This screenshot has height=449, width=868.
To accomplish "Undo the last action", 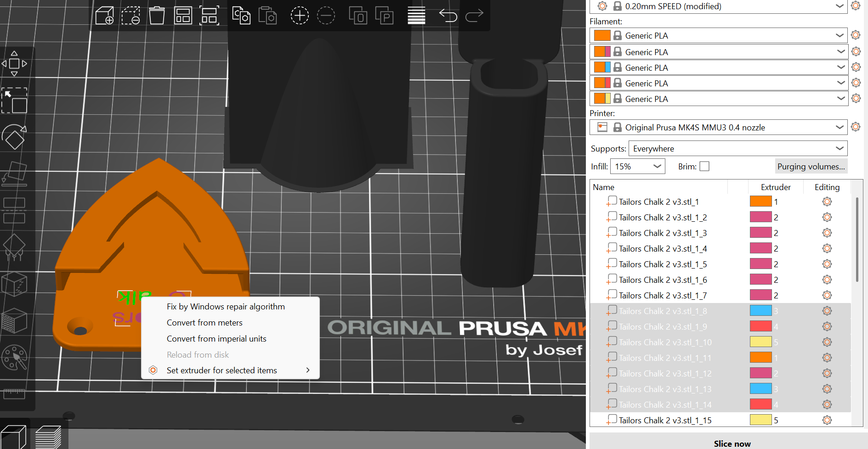I will [x=448, y=15].
